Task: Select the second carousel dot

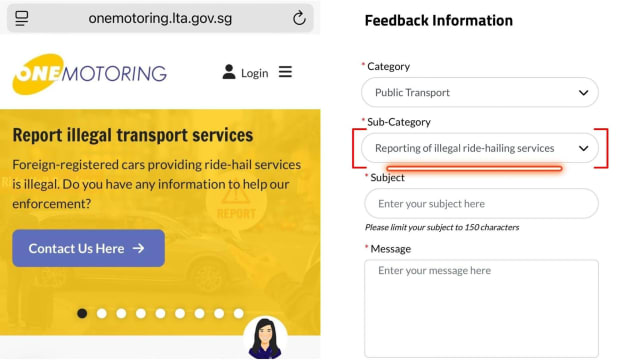Action: [102, 313]
